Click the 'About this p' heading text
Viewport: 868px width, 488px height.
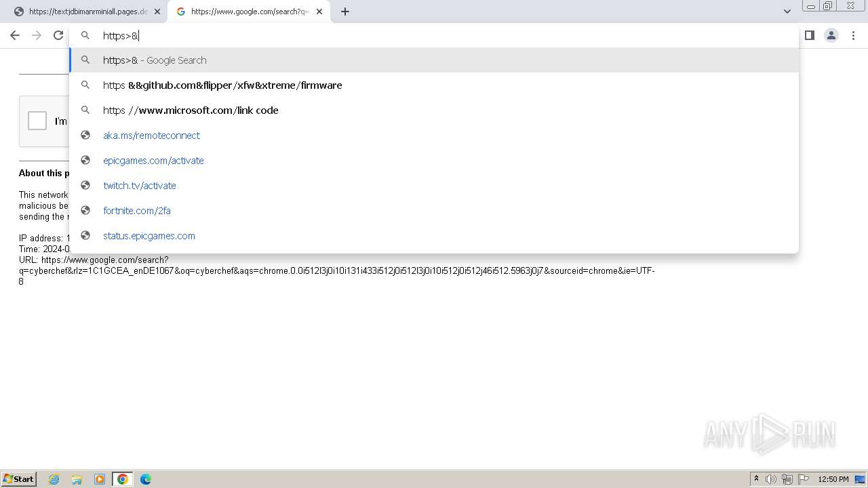click(43, 173)
